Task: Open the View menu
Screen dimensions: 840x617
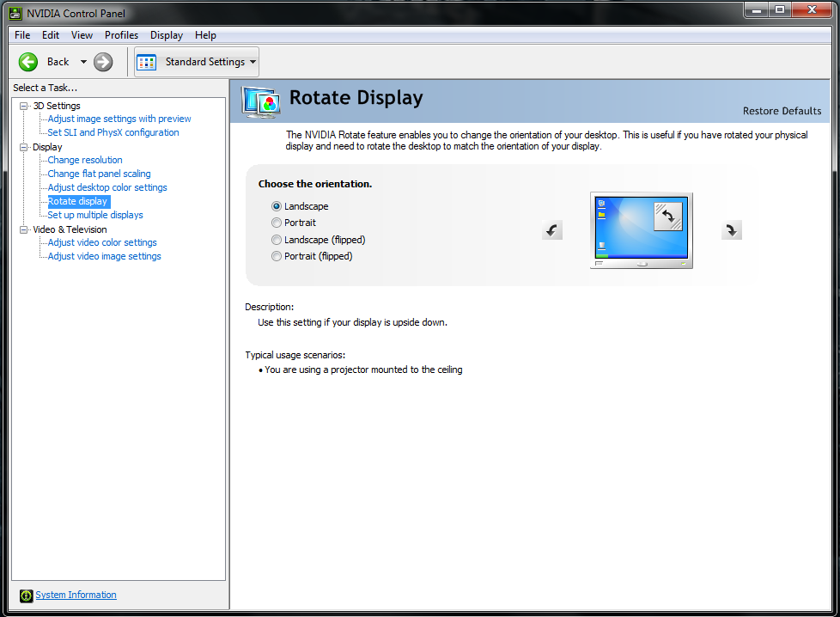Action: click(82, 35)
